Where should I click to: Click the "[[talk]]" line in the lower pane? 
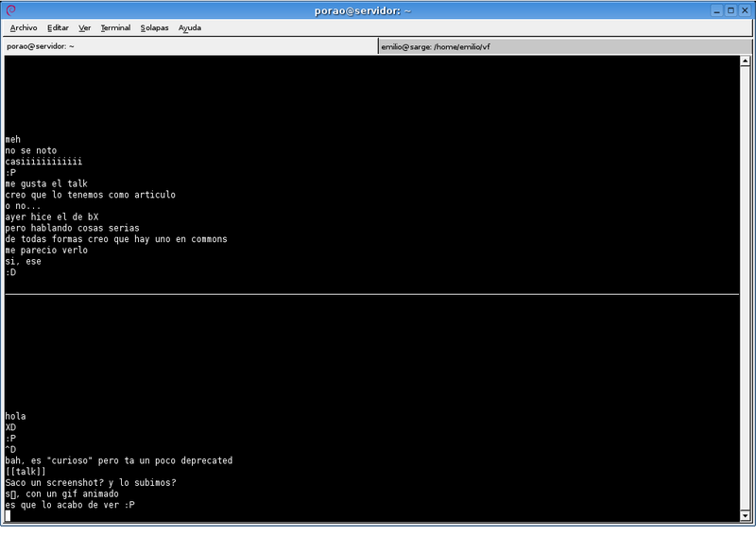pos(26,472)
